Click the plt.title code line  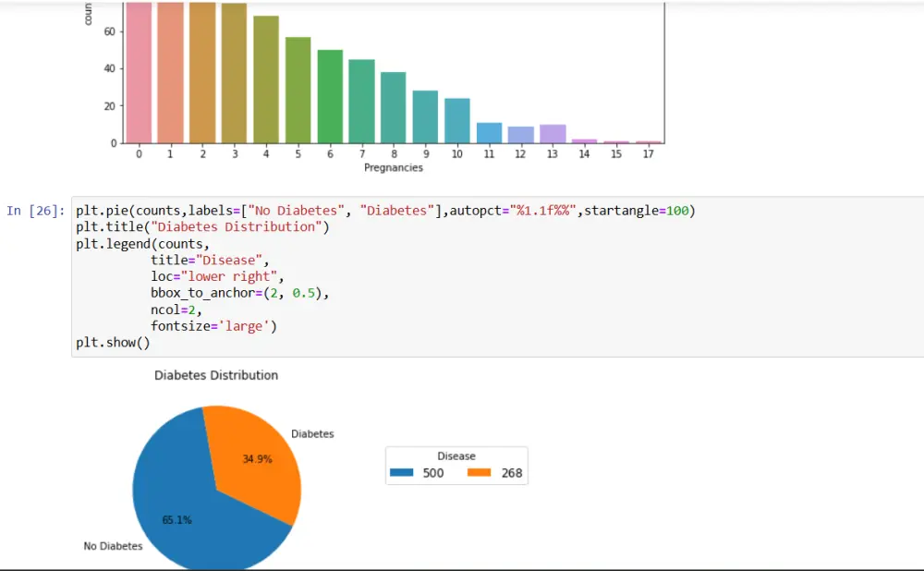(202, 227)
